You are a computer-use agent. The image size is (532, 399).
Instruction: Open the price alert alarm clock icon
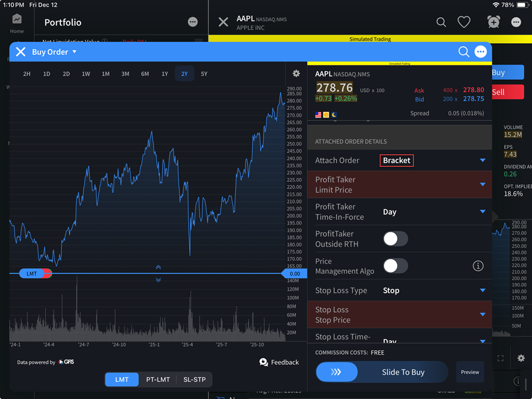tap(493, 22)
